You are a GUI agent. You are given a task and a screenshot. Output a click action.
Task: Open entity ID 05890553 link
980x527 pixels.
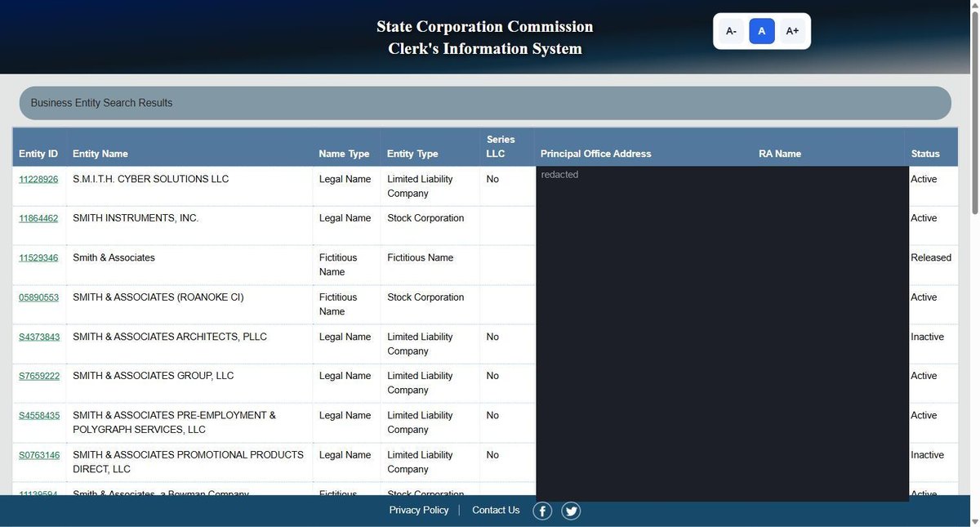click(39, 297)
